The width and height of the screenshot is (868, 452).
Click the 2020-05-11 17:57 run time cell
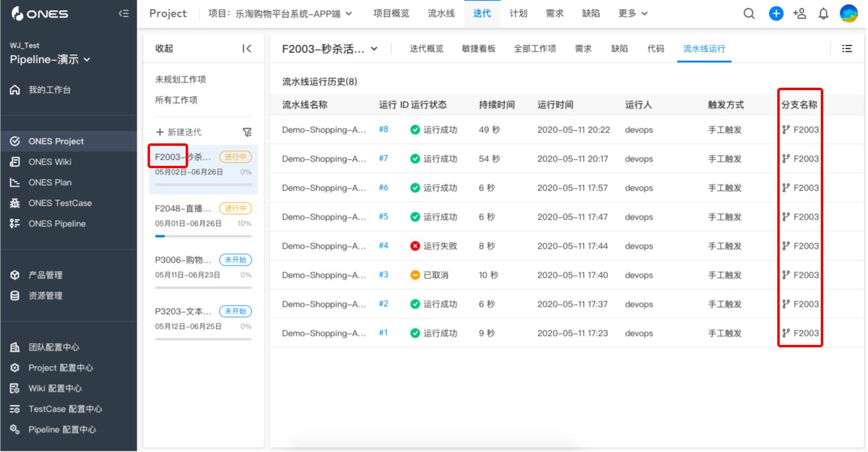click(572, 188)
